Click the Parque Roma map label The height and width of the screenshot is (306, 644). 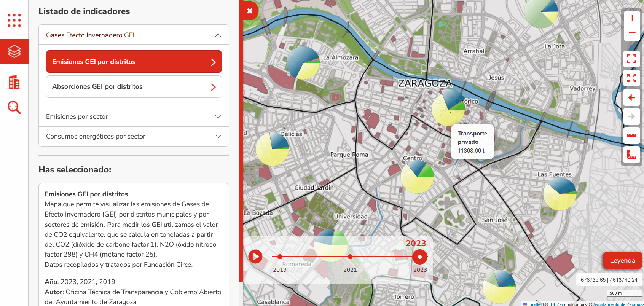[349, 155]
